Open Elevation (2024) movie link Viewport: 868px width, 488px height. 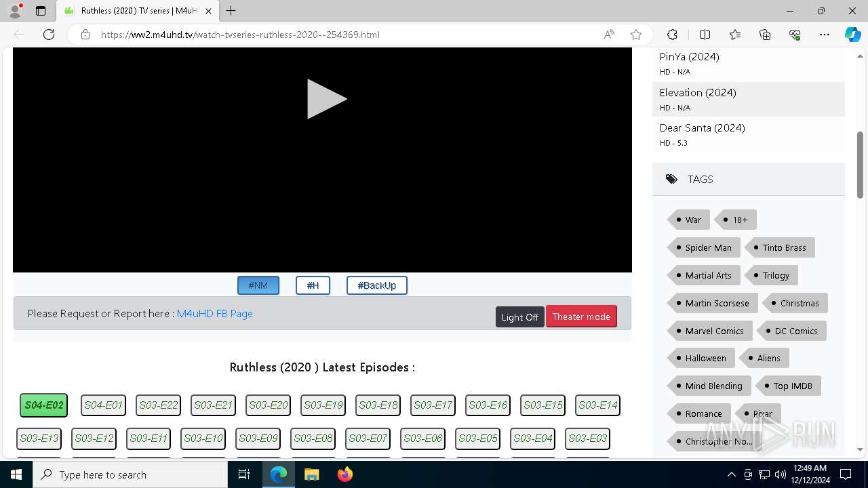coord(698,93)
